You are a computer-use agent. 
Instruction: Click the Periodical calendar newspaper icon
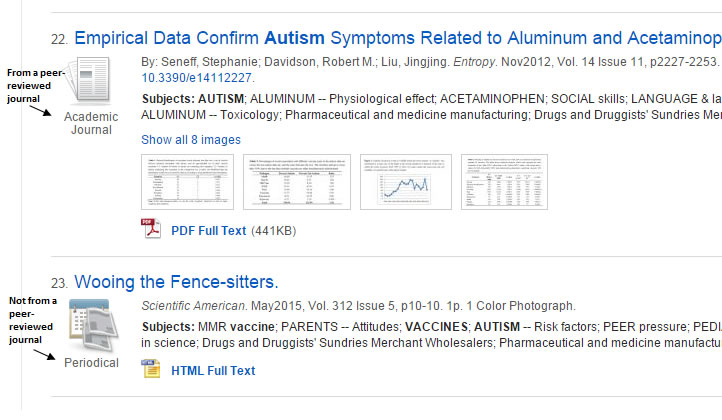pyautogui.click(x=93, y=326)
